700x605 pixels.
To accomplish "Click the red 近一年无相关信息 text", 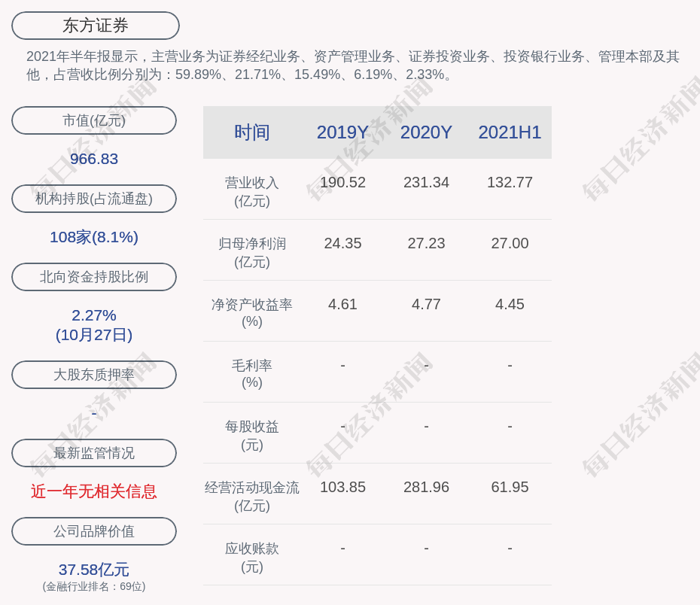I will tap(94, 491).
